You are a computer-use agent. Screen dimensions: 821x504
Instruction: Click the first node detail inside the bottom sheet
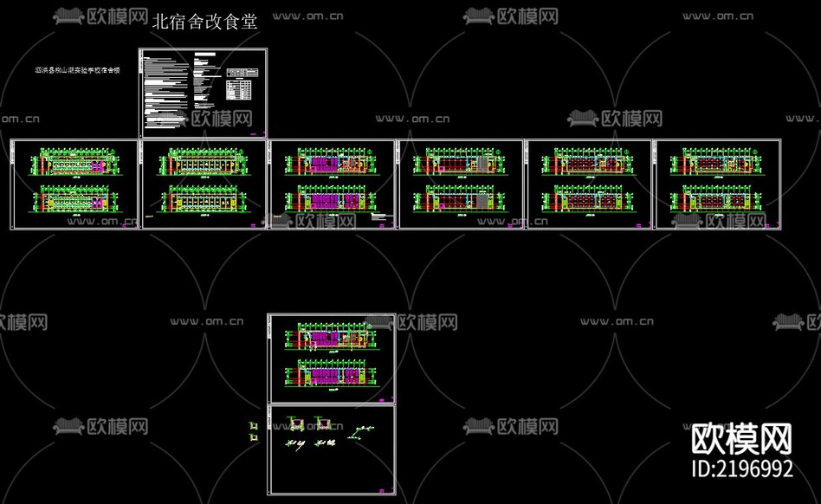[x=297, y=423]
